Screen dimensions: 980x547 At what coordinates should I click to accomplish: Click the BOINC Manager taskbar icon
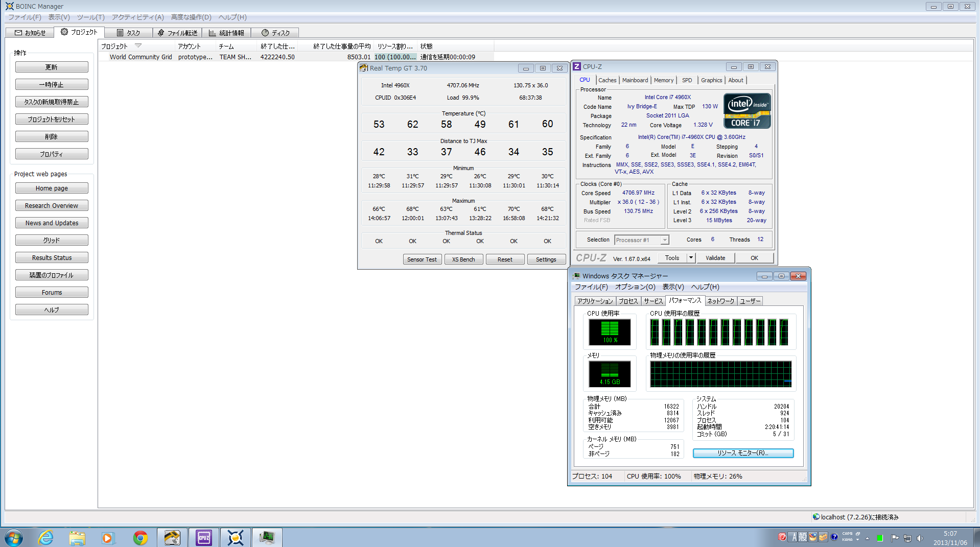(x=235, y=538)
